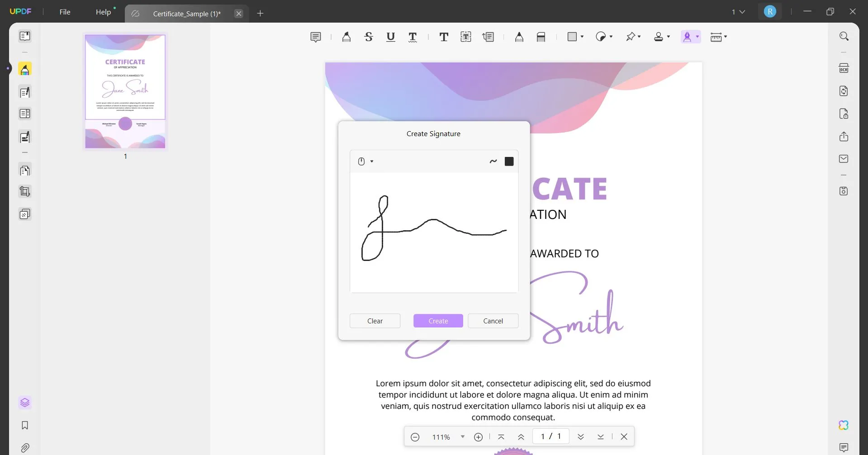Go to the next page arrow
The height and width of the screenshot is (455, 868).
[581, 437]
